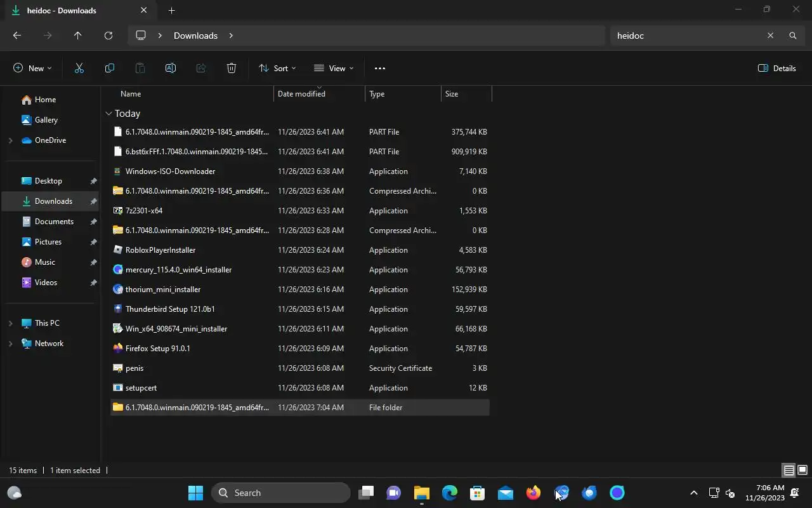Select thorium_mini_installer file
Image resolution: width=812 pixels, height=508 pixels.
(299, 290)
